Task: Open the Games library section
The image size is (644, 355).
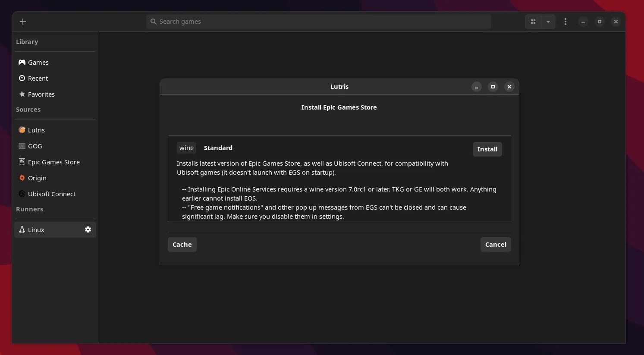Action: [38, 62]
